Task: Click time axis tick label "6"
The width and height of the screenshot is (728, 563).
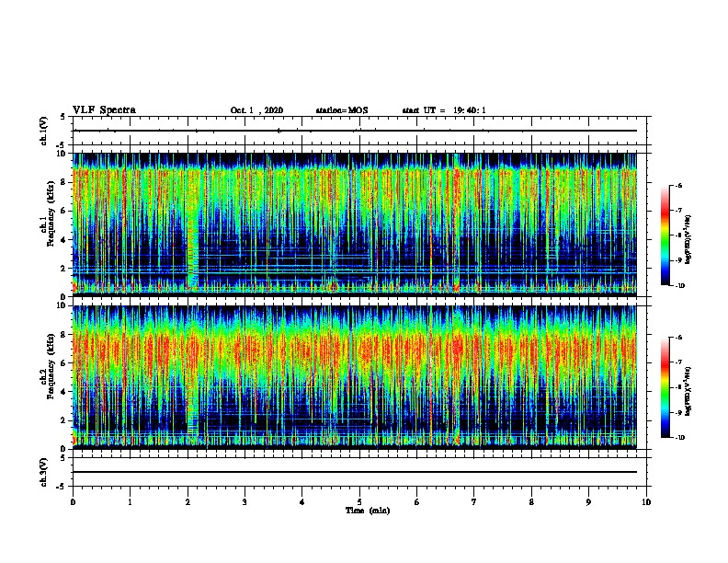Action: (x=417, y=502)
